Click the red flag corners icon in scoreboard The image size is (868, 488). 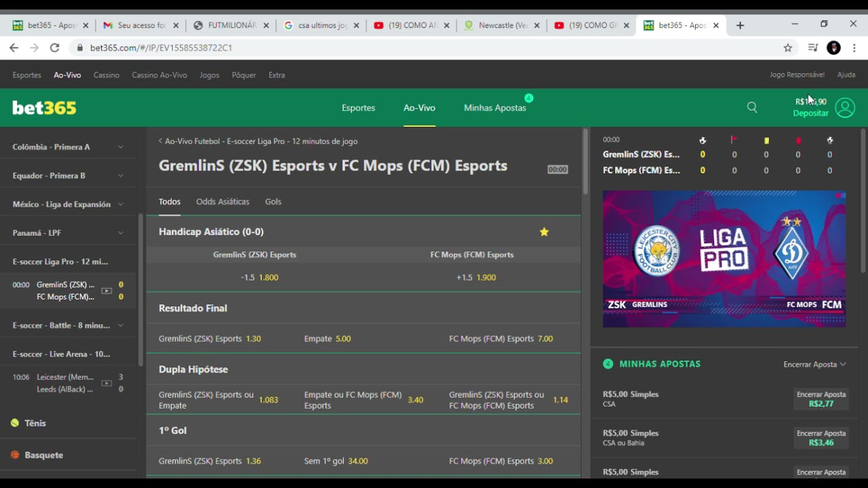click(734, 140)
